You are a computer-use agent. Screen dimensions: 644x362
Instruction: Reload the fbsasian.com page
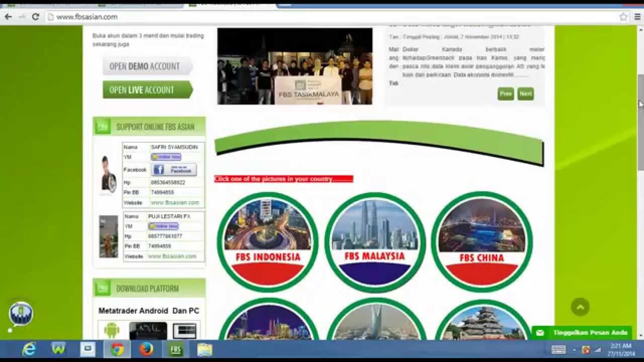coord(35,17)
